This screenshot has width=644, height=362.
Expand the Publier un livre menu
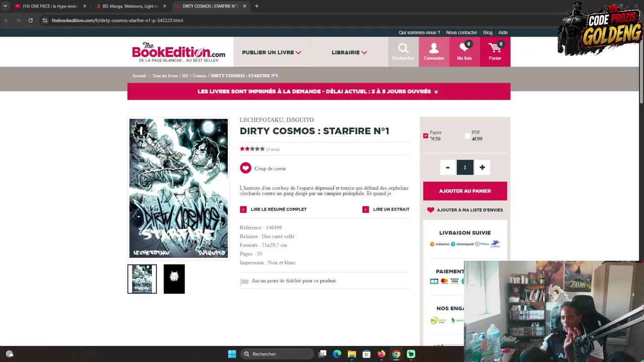click(272, 52)
